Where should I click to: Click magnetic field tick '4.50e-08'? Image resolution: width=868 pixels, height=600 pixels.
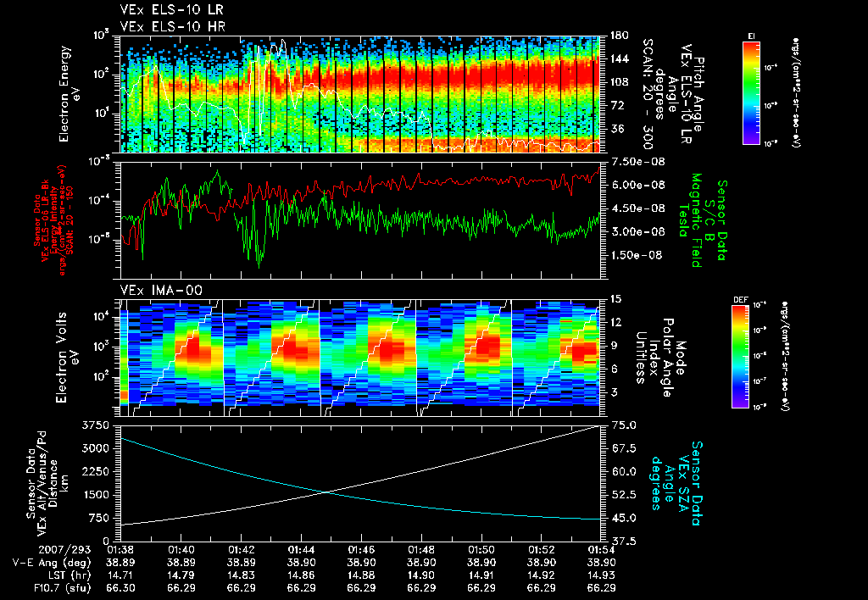[x=637, y=208]
